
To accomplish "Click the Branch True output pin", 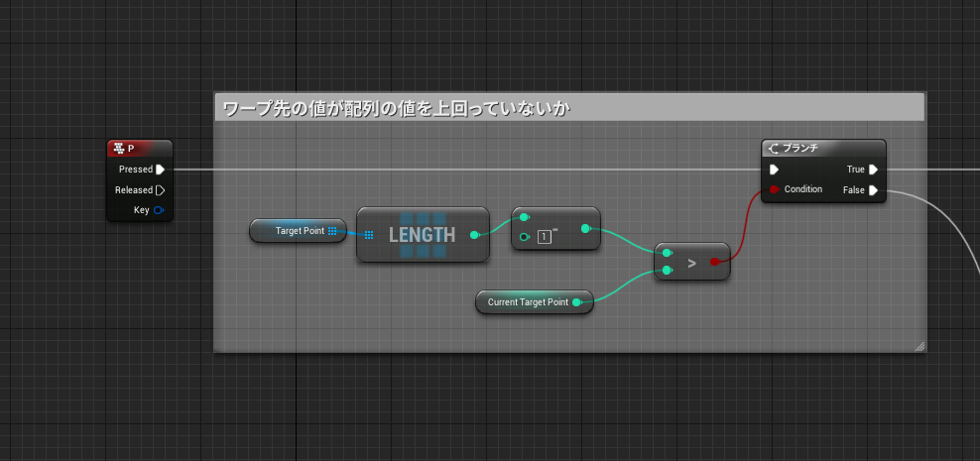I will [873, 170].
